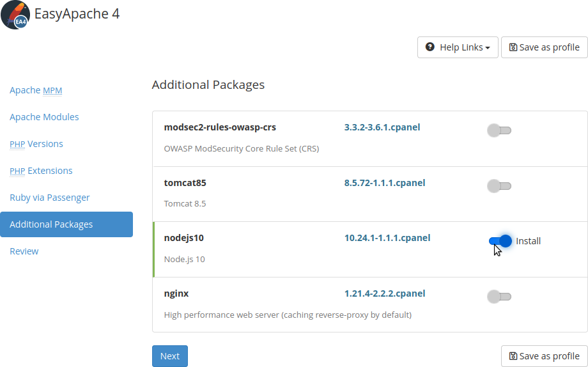Go to the Apache MPM section

tap(36, 90)
